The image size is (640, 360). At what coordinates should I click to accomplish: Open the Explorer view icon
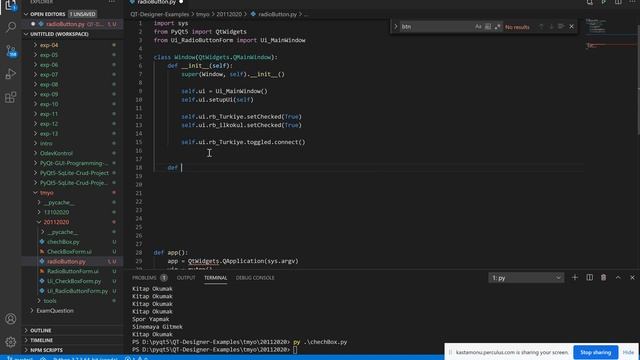(x=11, y=6)
